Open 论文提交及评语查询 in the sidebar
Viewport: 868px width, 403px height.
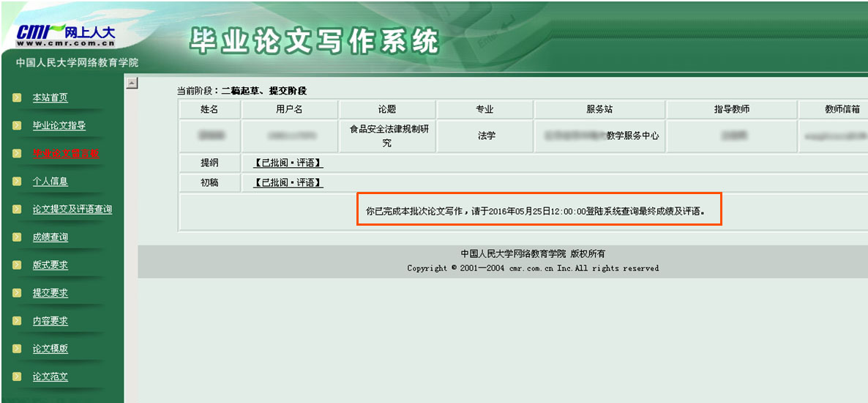click(72, 210)
